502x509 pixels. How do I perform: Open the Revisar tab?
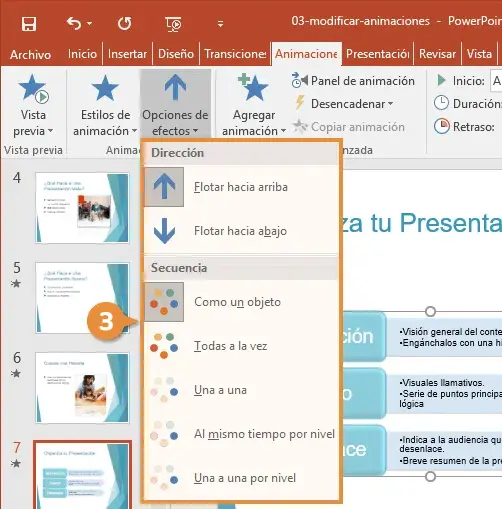[x=437, y=54]
